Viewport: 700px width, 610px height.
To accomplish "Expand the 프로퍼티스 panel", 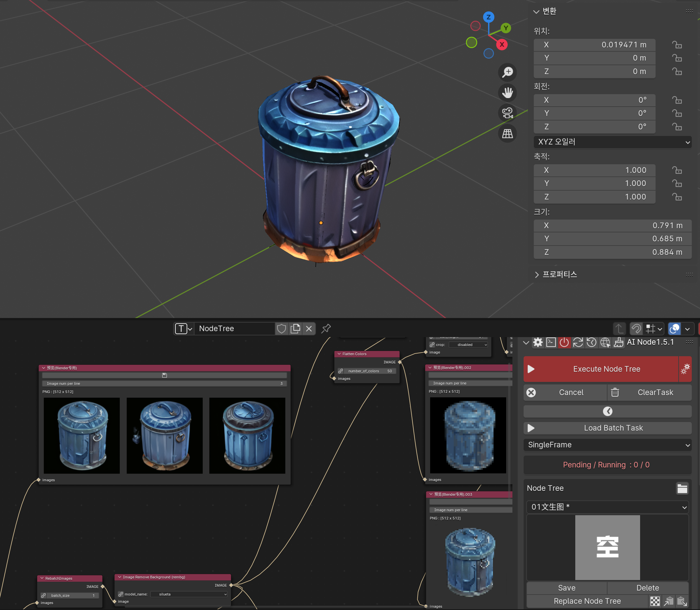I will click(559, 274).
